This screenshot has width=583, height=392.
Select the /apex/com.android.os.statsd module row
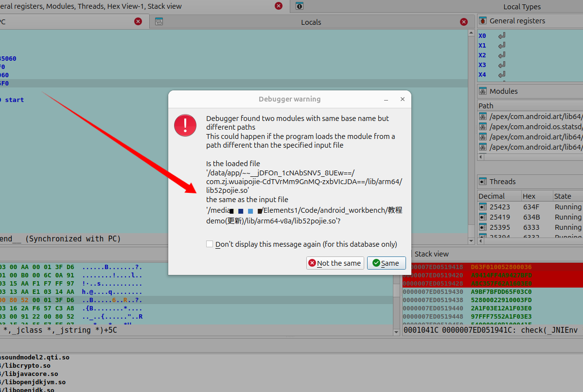point(530,127)
